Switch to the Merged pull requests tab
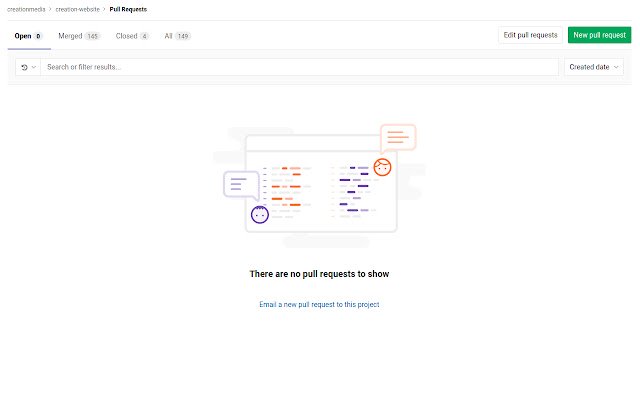The image size is (640, 400). tap(79, 36)
